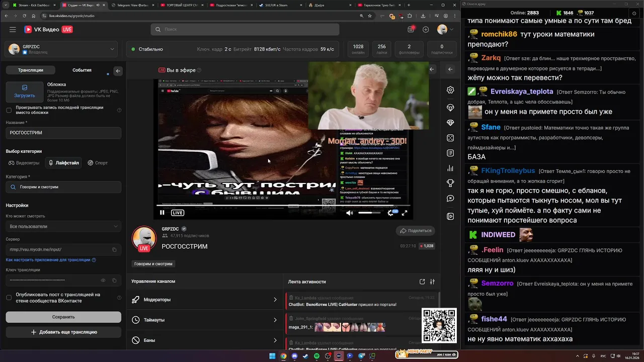Collapse the left panel with arrow button
The image size is (644, 362).
coord(118,71)
